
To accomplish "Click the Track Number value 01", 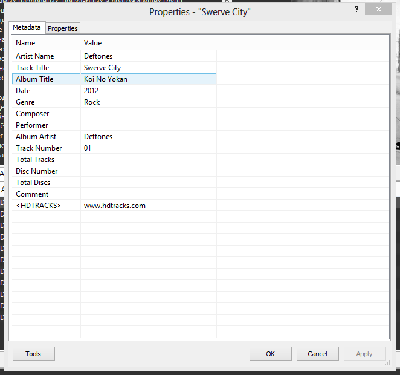I will pos(87,148).
